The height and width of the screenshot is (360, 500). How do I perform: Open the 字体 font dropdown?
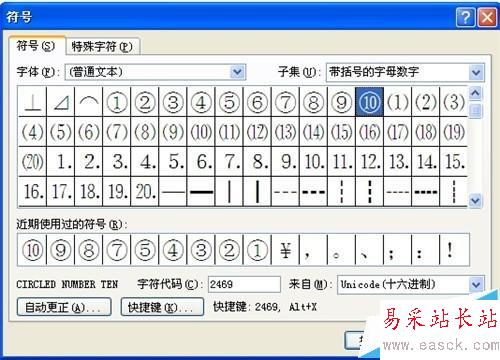click(x=237, y=72)
